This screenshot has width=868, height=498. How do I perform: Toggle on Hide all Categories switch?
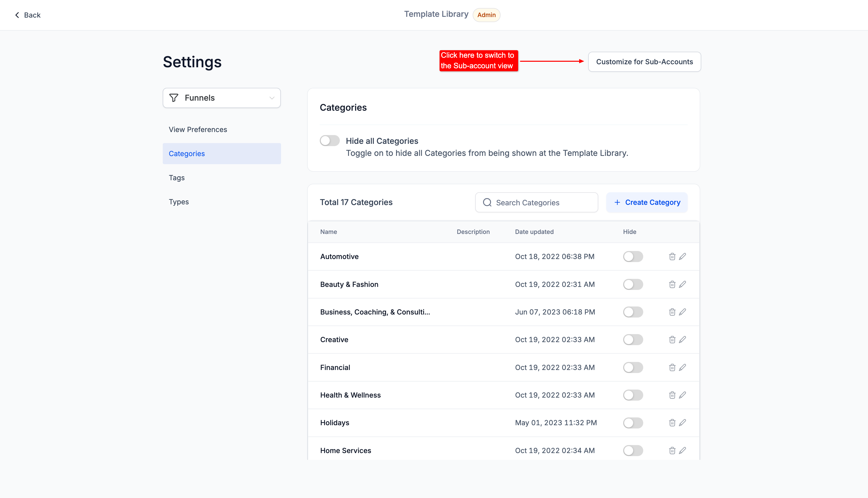pyautogui.click(x=330, y=141)
